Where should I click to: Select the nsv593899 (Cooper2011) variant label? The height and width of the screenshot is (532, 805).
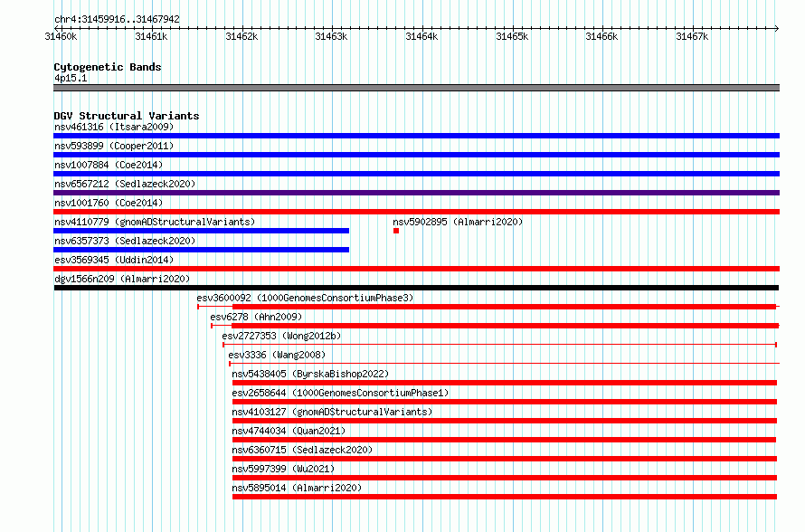(x=114, y=146)
